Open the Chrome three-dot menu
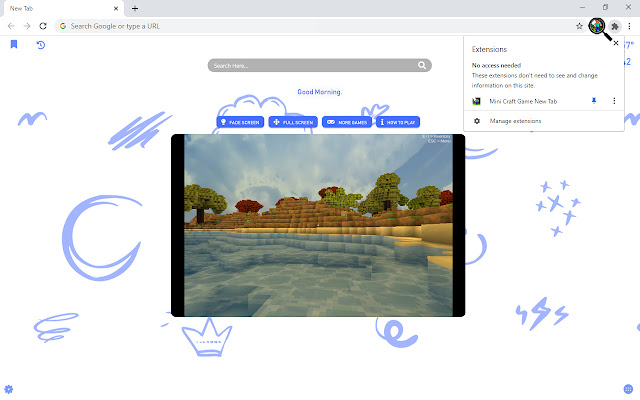The image size is (640, 400). pos(629,26)
